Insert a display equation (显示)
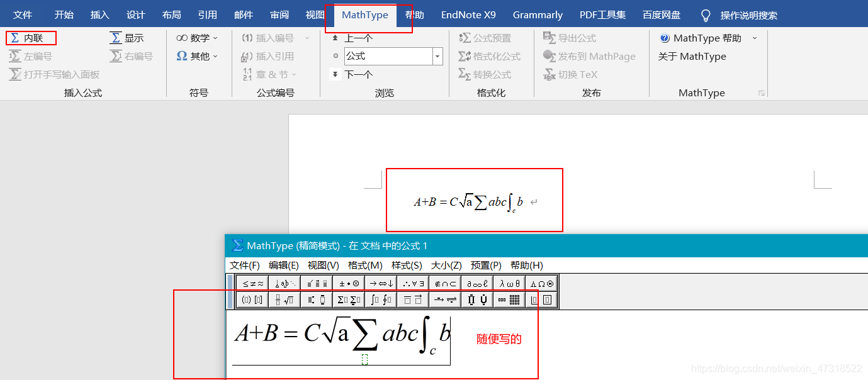868x380 pixels. click(127, 38)
